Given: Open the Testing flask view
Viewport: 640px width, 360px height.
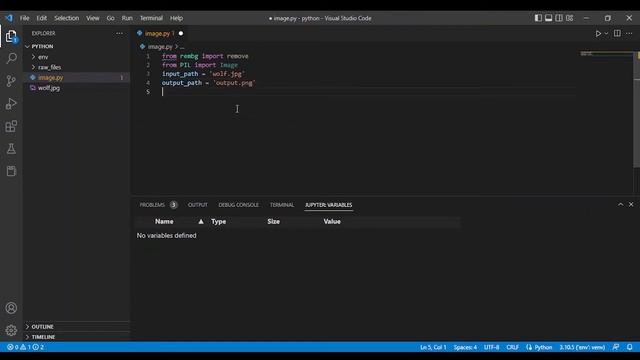Looking at the screenshot, I should (x=11, y=149).
